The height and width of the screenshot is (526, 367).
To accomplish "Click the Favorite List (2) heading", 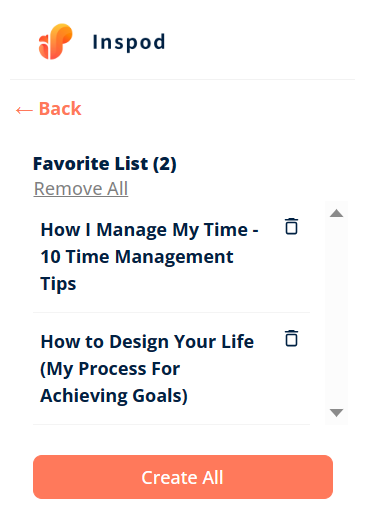I will [105, 164].
